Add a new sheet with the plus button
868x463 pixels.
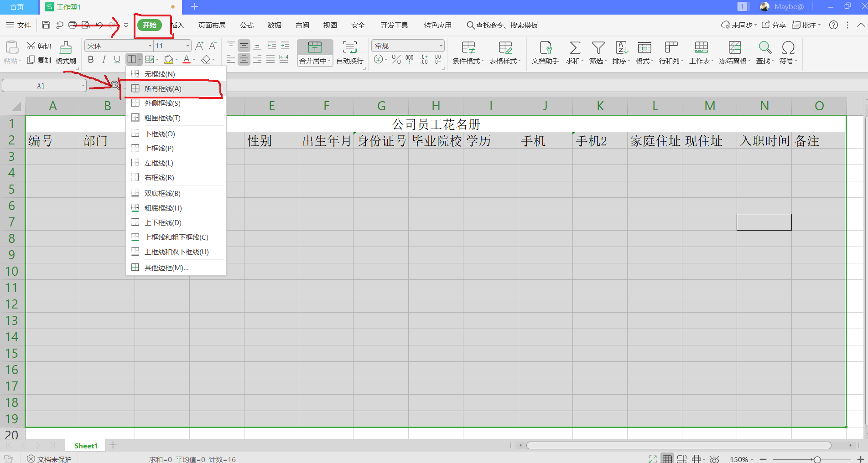[x=113, y=445]
